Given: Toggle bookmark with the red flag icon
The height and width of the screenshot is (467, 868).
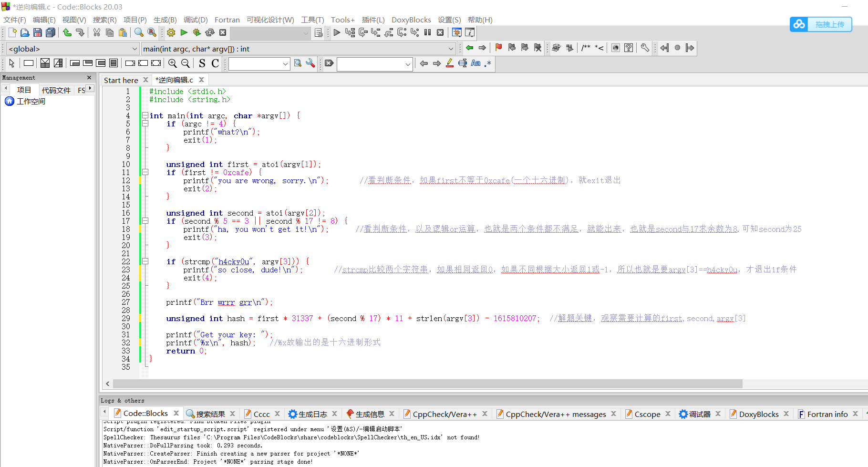Looking at the screenshot, I should (x=499, y=48).
